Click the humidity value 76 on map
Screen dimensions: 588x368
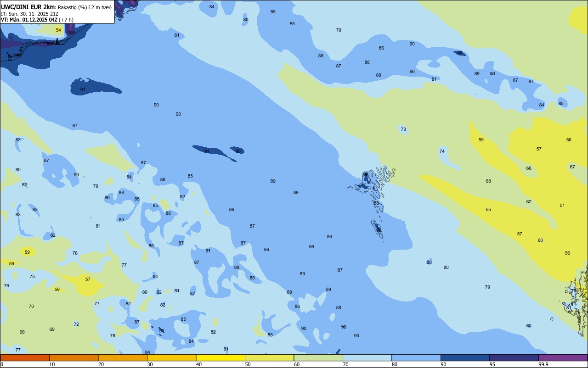6,286
